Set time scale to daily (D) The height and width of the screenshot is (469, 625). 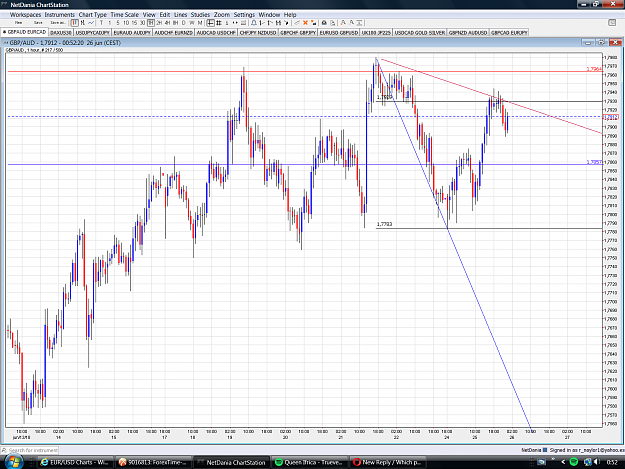coord(183,23)
